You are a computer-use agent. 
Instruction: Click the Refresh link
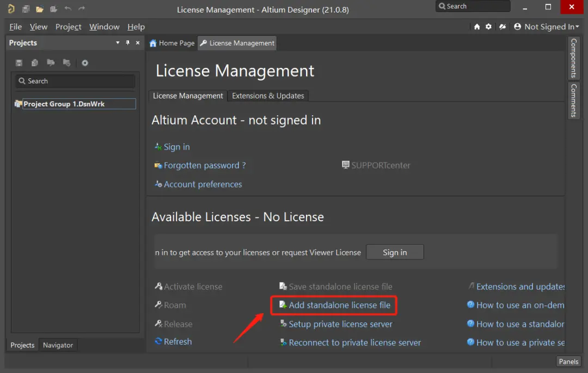pos(177,341)
